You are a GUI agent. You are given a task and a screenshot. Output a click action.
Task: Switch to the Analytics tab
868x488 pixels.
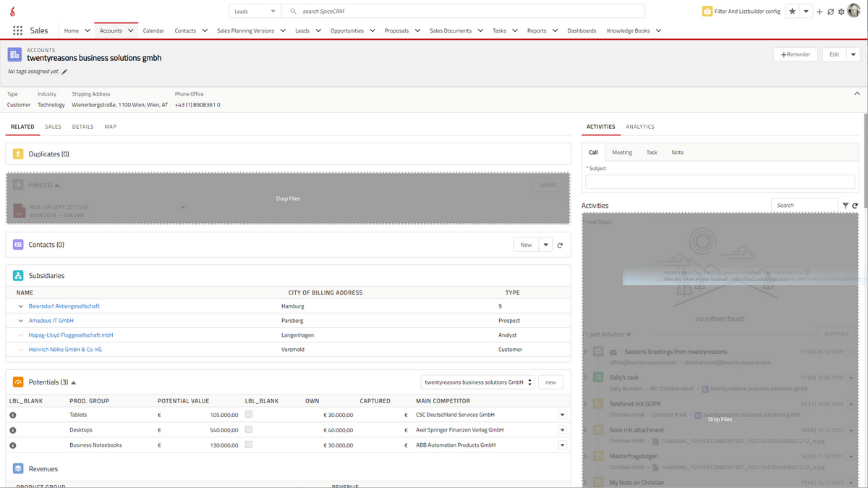(640, 127)
